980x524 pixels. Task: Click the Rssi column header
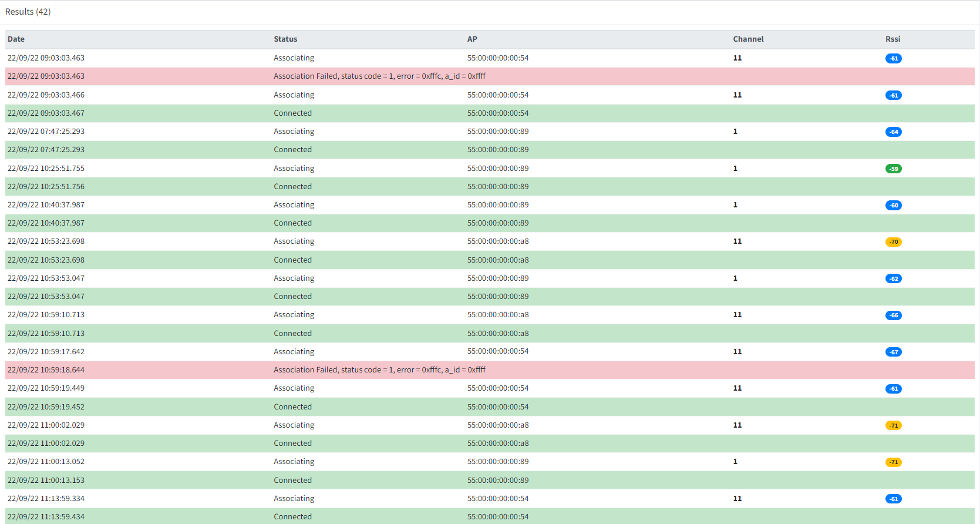[x=893, y=39]
